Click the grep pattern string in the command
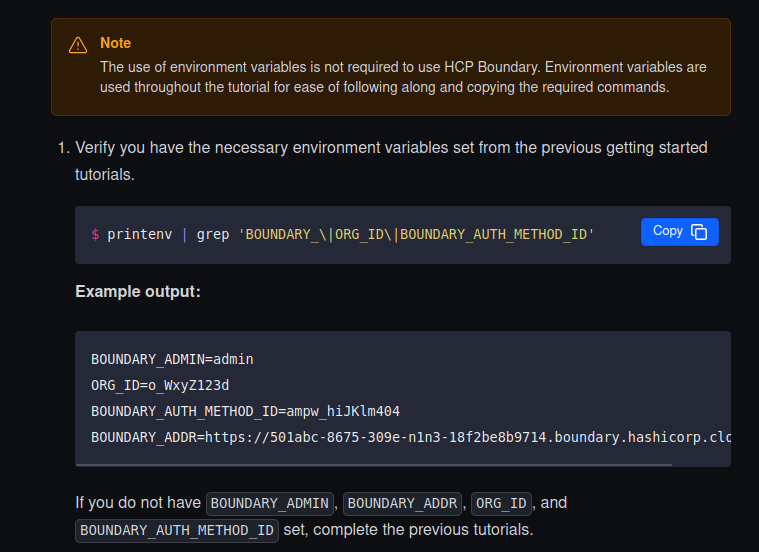Image resolution: width=759 pixels, height=552 pixels. 416,235
